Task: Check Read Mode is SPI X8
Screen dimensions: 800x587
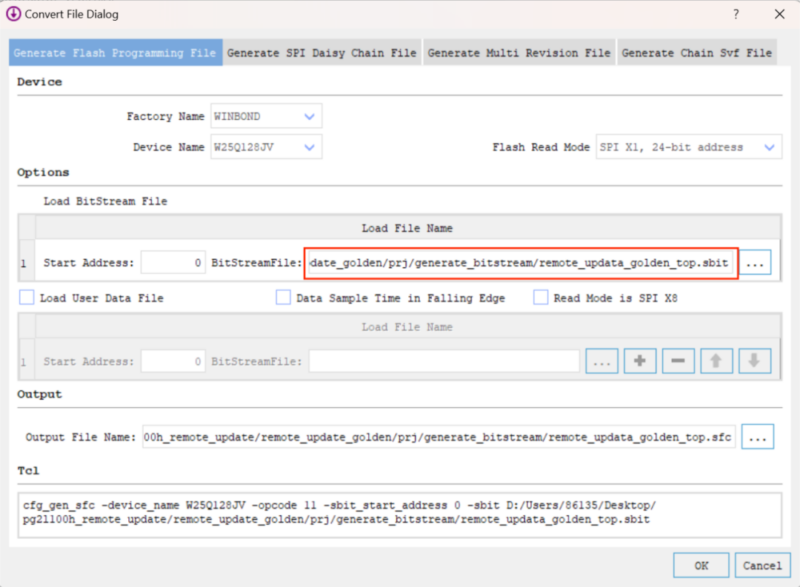Action: click(x=541, y=298)
